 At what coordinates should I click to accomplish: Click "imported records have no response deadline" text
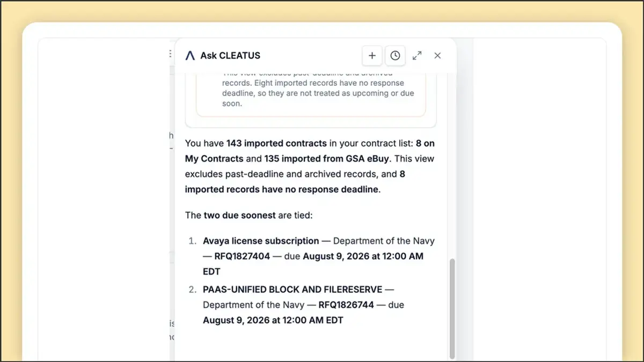pyautogui.click(x=282, y=189)
